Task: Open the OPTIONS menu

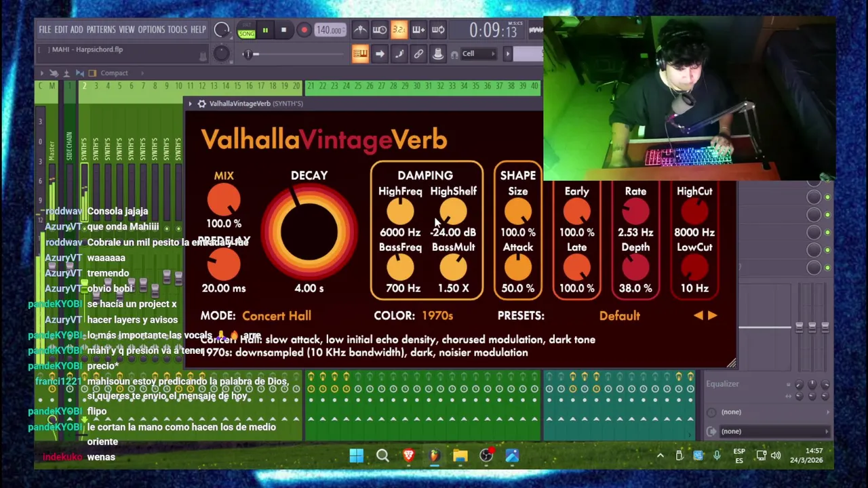Action: [x=151, y=30]
